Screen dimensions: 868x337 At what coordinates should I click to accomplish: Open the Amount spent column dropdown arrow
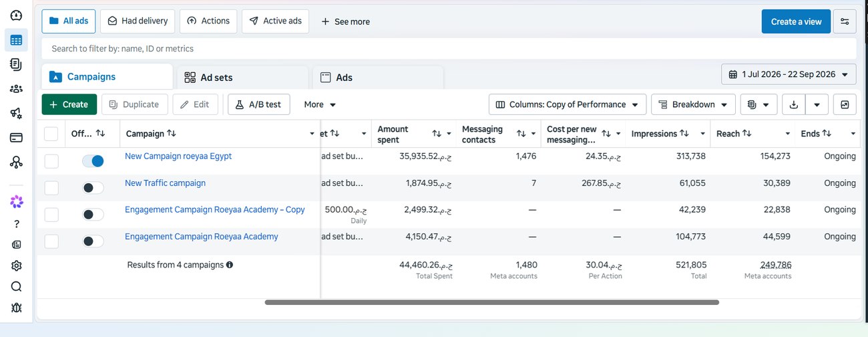pos(449,134)
